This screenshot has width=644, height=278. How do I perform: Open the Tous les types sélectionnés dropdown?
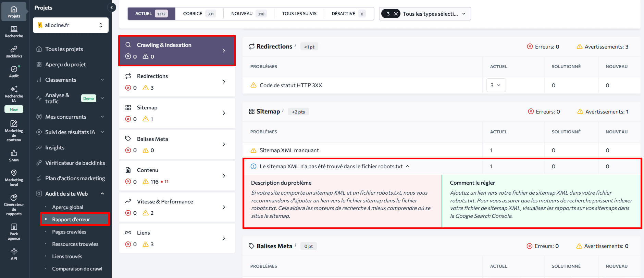pyautogui.click(x=425, y=14)
